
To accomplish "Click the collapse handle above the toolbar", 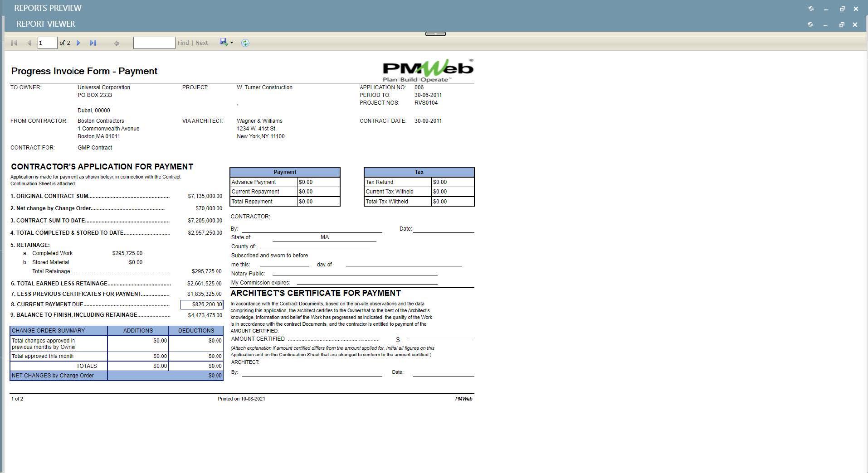I will [435, 34].
